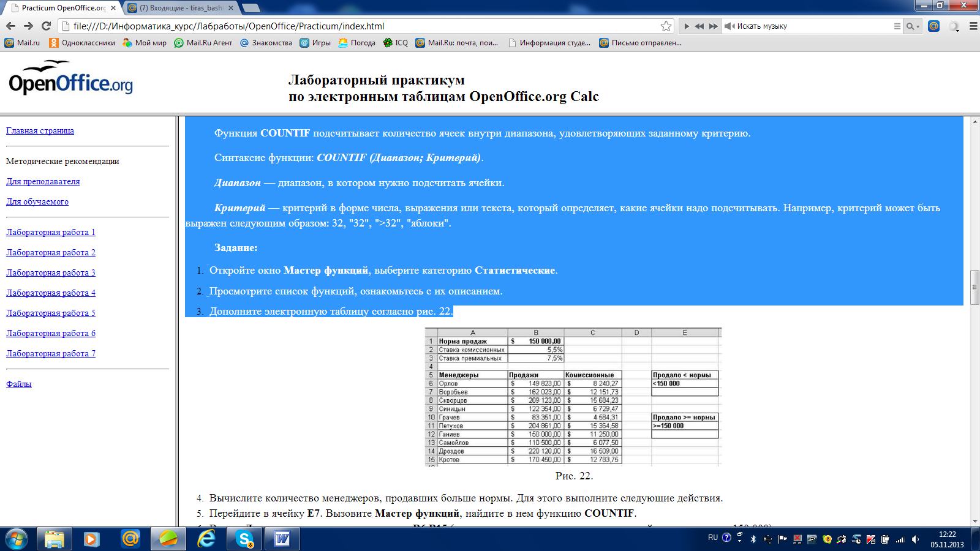980x551 pixels.
Task: Open the Mail.Ru Agent taskbar icon
Action: [130, 539]
